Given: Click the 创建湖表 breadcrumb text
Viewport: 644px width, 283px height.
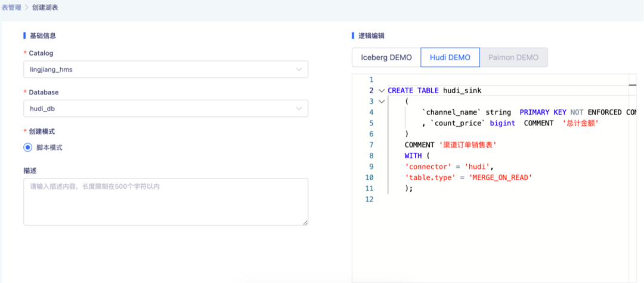Looking at the screenshot, I should coord(45,7).
